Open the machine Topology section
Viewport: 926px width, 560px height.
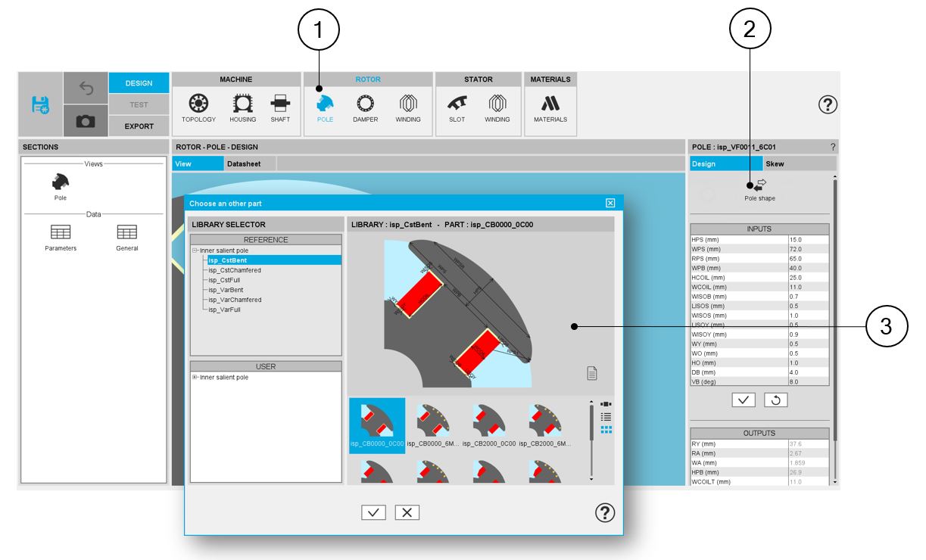click(198, 107)
